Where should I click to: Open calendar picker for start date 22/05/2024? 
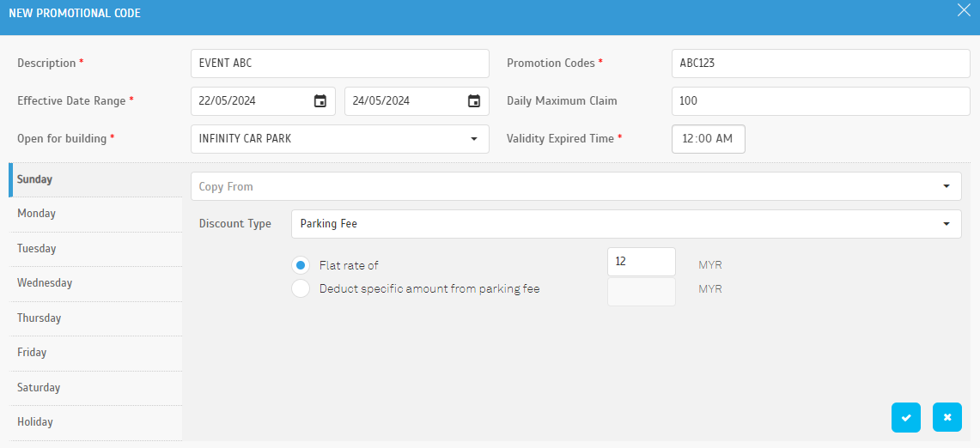(x=320, y=101)
